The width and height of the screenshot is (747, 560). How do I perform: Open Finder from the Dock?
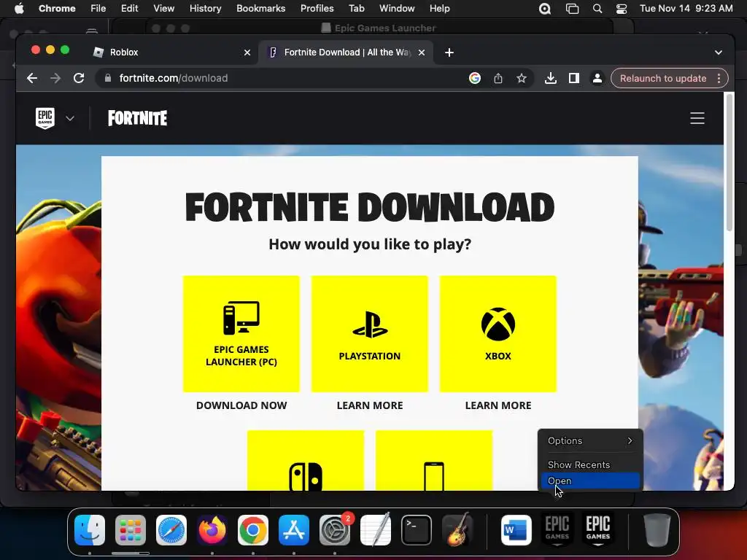tap(90, 530)
